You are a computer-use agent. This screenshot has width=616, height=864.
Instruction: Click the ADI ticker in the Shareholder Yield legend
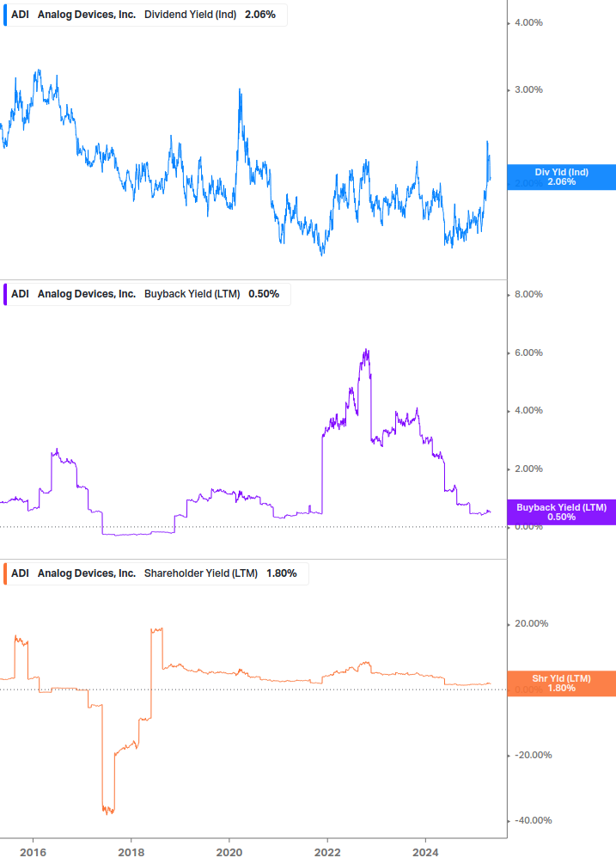coord(21,573)
